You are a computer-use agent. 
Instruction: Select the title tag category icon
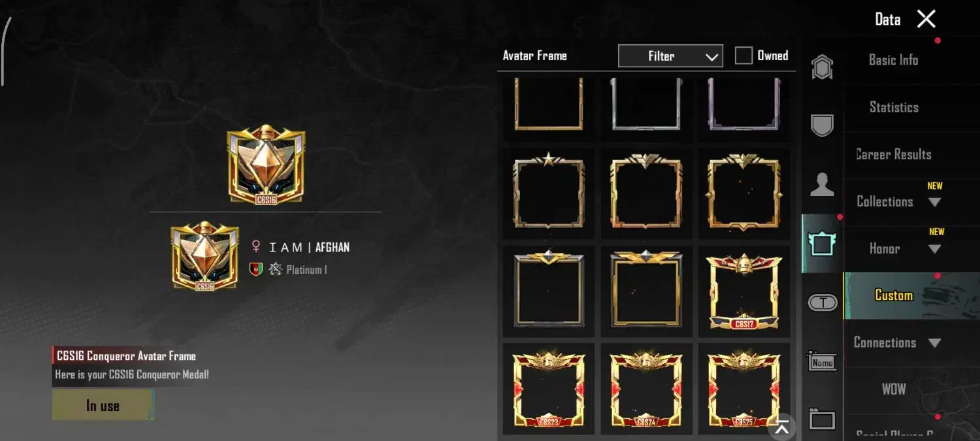pos(823,302)
